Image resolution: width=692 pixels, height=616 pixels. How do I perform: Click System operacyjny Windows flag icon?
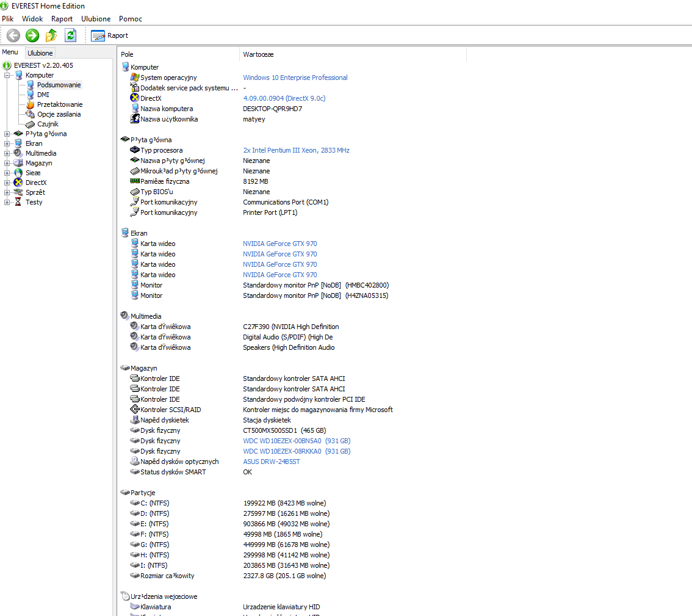(135, 78)
